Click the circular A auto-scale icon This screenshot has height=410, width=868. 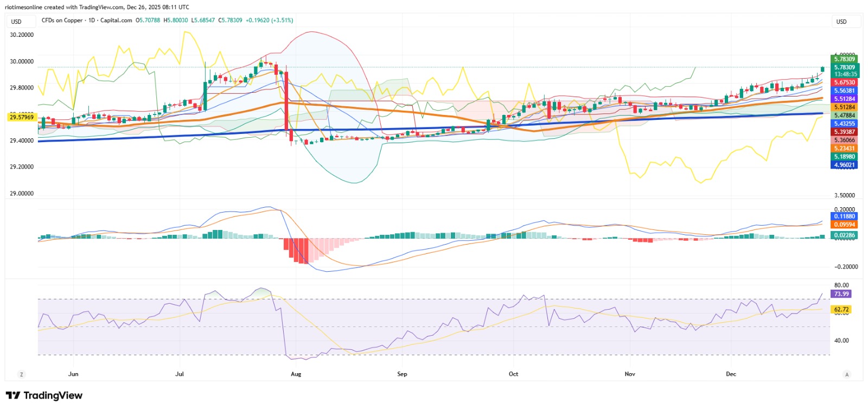coord(847,374)
